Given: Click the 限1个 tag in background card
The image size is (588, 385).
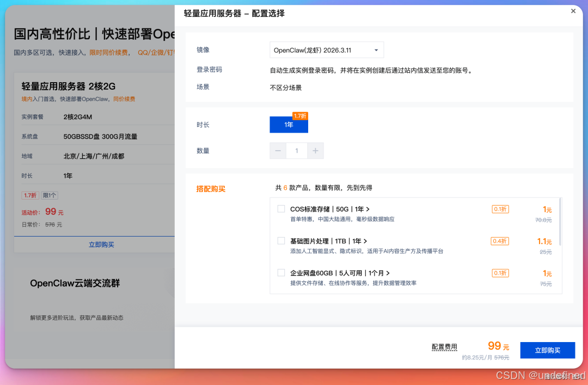Looking at the screenshot, I should (50, 195).
